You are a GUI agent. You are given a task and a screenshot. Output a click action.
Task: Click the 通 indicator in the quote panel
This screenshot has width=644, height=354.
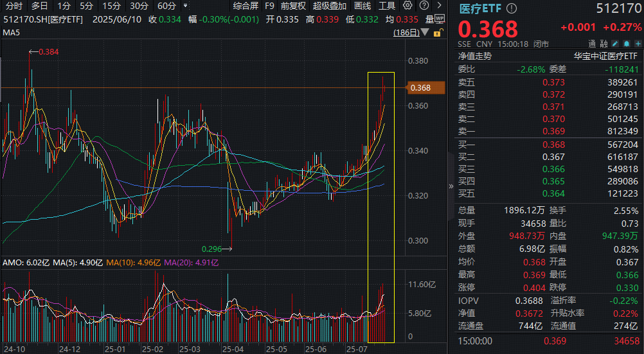[590, 44]
